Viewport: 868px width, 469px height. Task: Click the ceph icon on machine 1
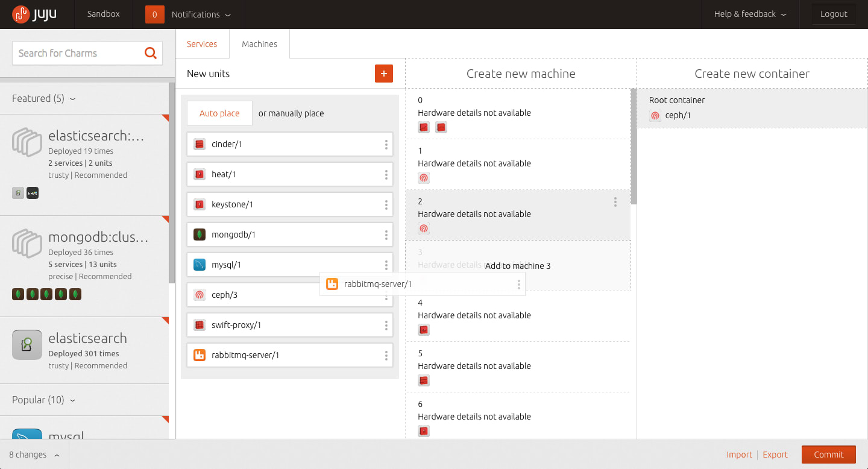(x=424, y=178)
